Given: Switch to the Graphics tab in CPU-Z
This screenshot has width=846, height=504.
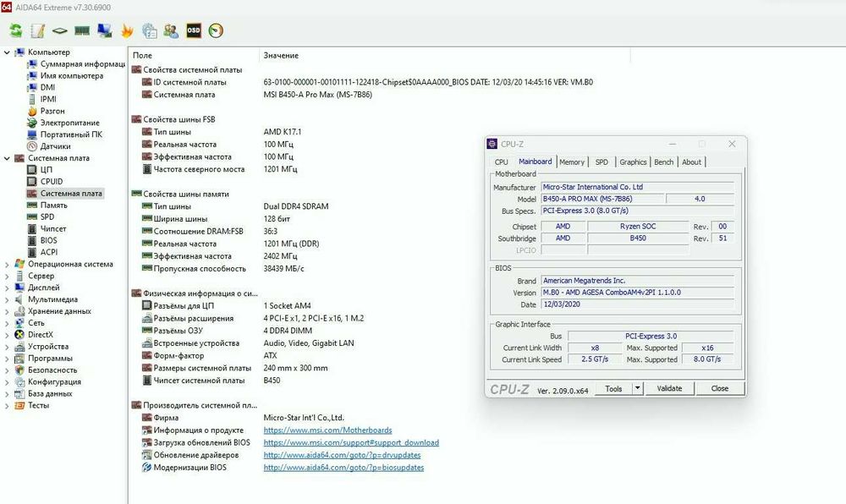Looking at the screenshot, I should coord(633,162).
